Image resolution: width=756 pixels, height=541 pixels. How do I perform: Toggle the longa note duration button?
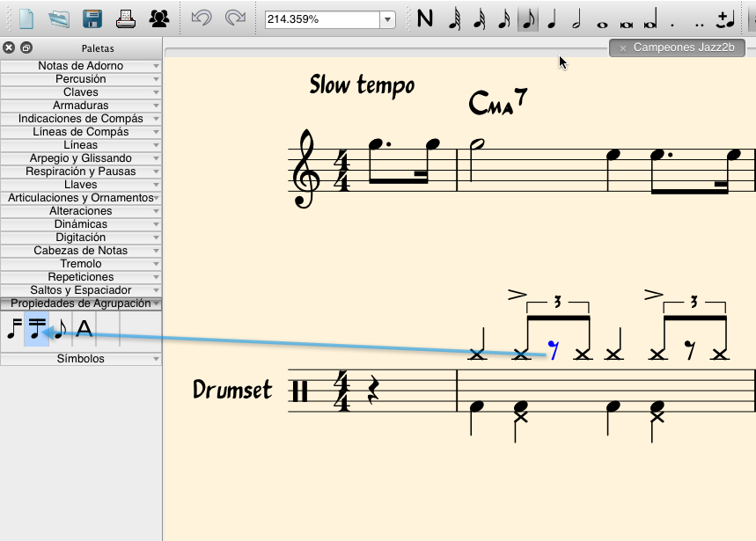tap(649, 18)
